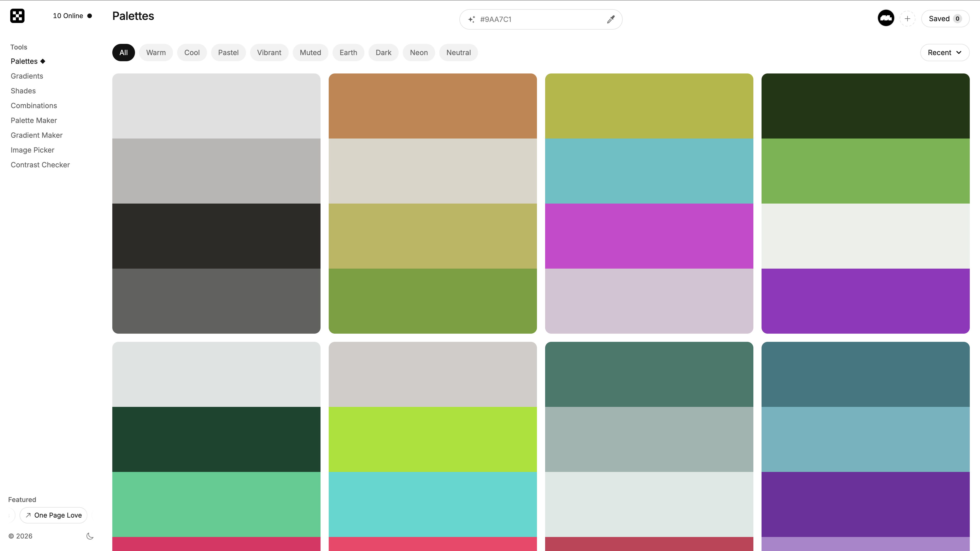The image size is (980, 551).
Task: Open Combinations in sidebar
Action: pyautogui.click(x=34, y=106)
